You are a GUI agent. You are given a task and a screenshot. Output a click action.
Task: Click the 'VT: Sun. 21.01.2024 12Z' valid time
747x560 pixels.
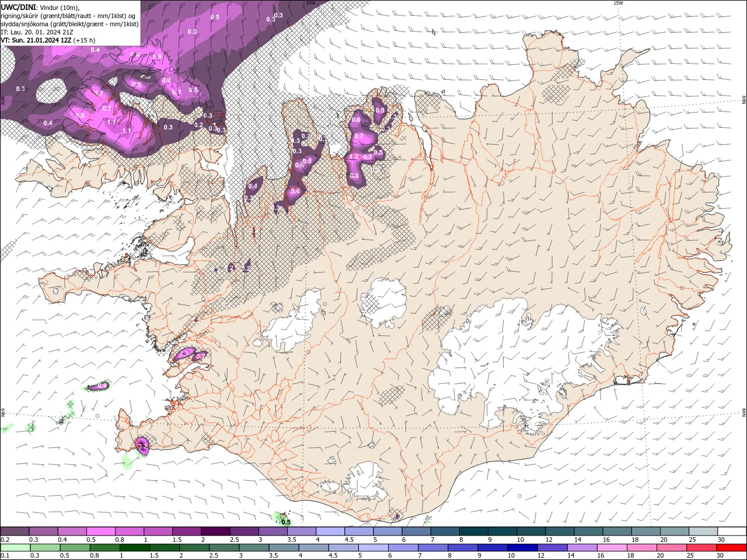(x=36, y=40)
